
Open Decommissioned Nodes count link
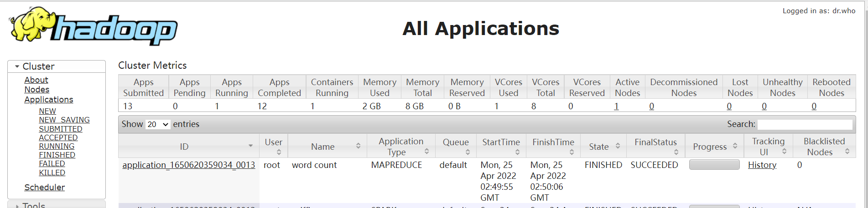click(652, 106)
